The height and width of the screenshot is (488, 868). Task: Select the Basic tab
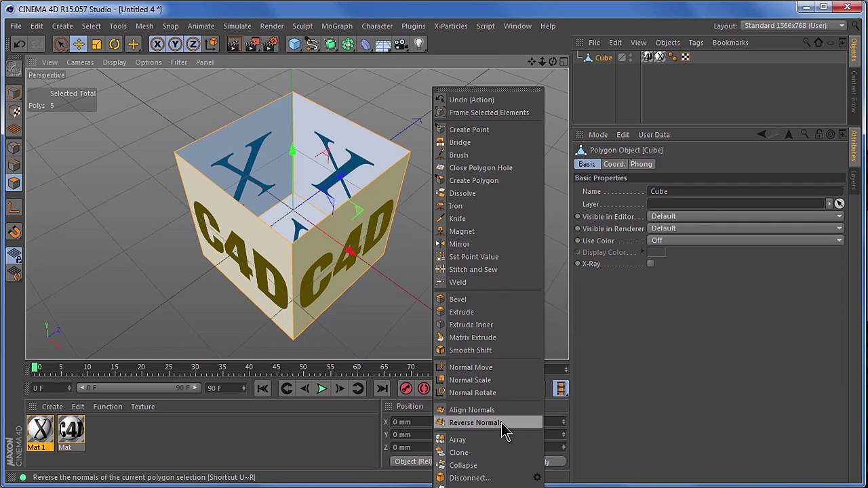click(587, 164)
